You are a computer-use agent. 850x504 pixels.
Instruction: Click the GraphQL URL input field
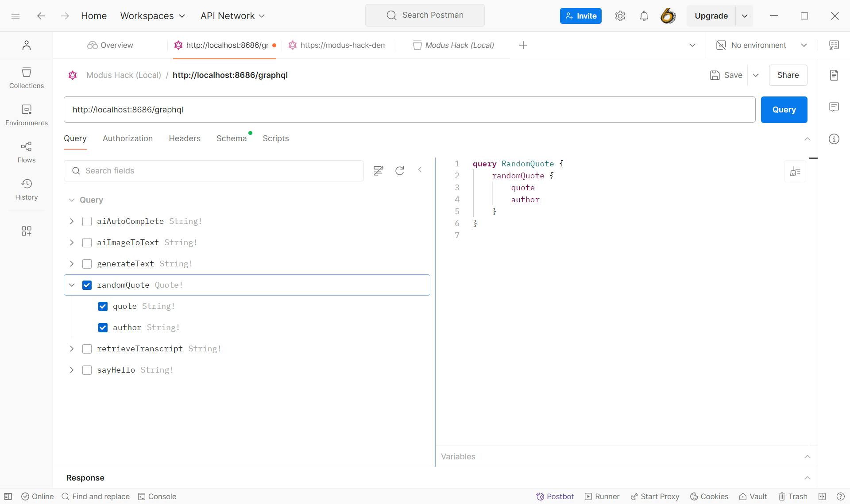click(410, 110)
